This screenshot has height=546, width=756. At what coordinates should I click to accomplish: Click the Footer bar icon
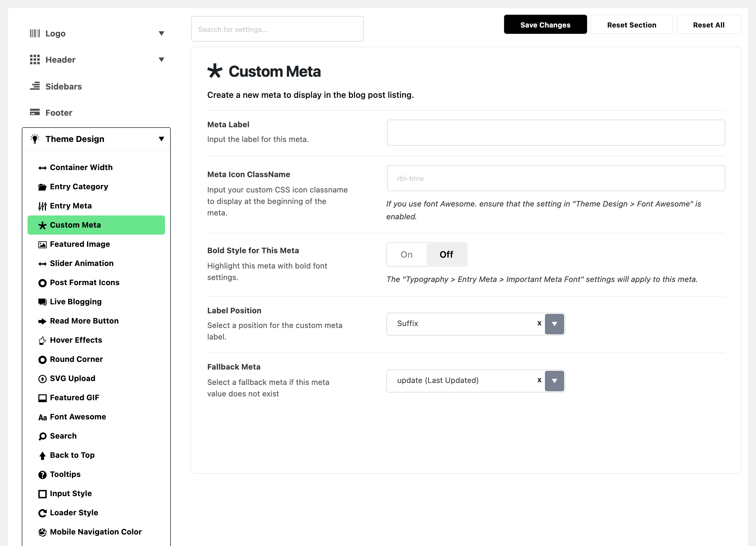click(35, 112)
